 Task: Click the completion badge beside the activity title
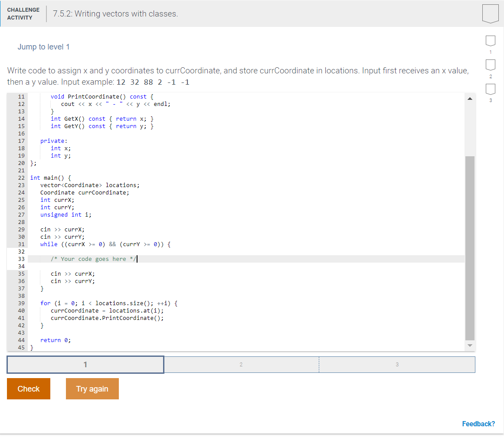(490, 13)
